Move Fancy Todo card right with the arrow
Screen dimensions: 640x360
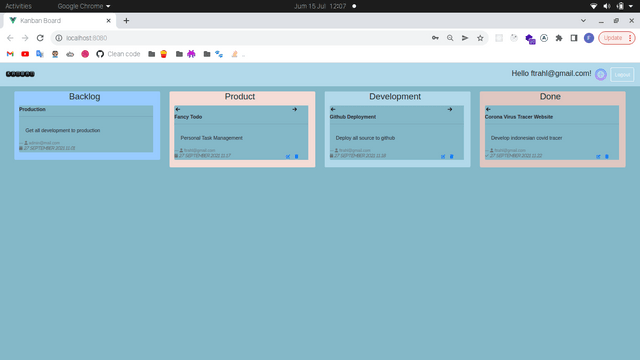click(x=294, y=109)
